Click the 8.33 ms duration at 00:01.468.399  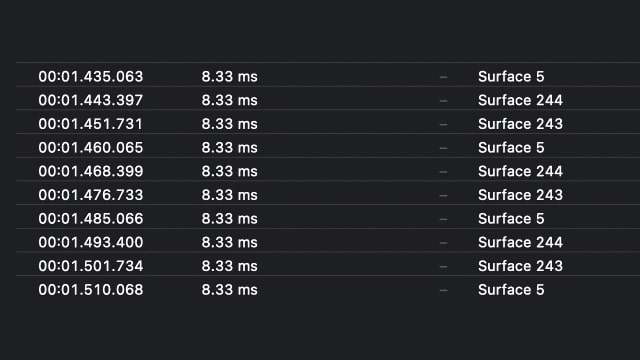click(229, 171)
